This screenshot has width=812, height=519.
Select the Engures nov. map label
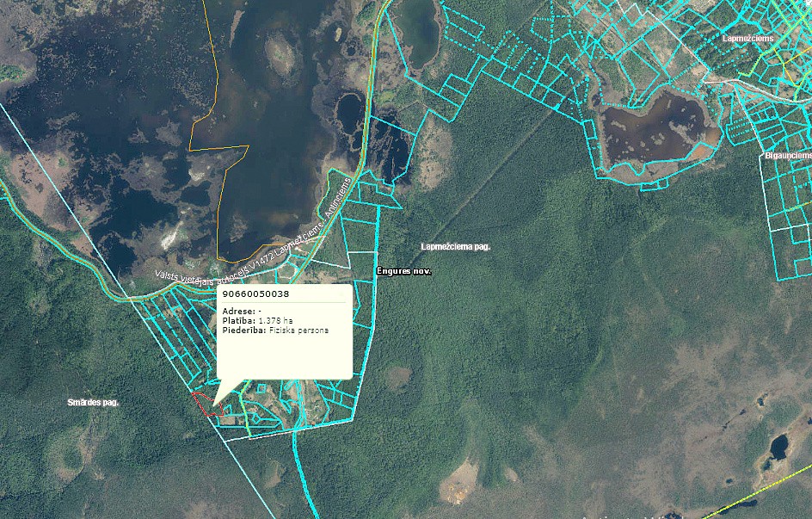coord(403,271)
